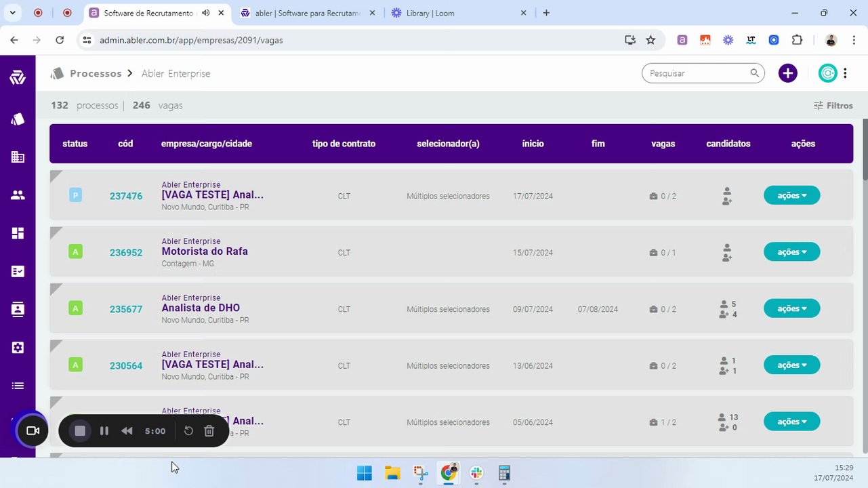Click the A status badge of process 236952

(75, 252)
